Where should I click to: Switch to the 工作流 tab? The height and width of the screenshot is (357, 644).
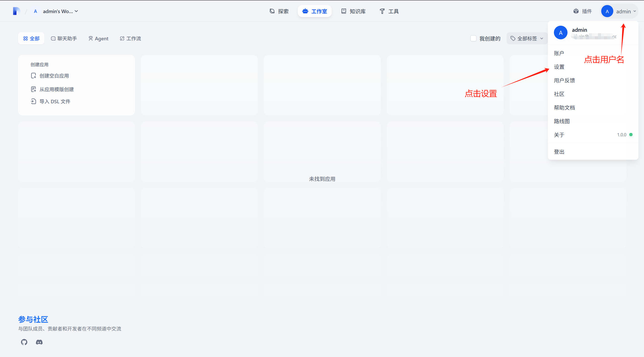coord(130,38)
